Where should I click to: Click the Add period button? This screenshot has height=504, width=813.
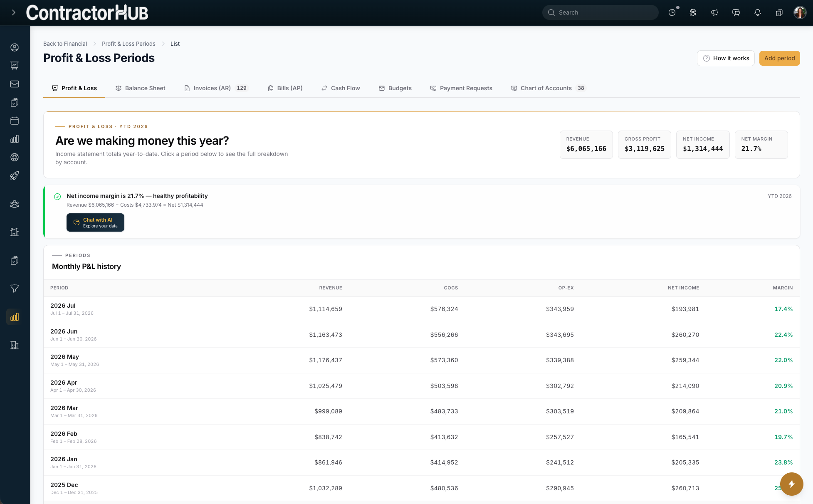(x=779, y=58)
